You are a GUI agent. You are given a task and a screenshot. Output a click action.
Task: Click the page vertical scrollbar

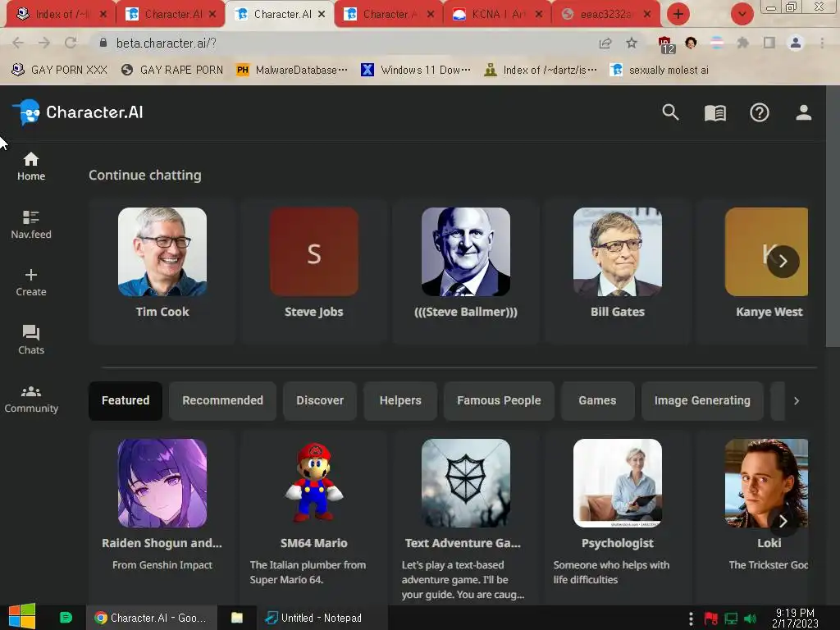[833, 217]
